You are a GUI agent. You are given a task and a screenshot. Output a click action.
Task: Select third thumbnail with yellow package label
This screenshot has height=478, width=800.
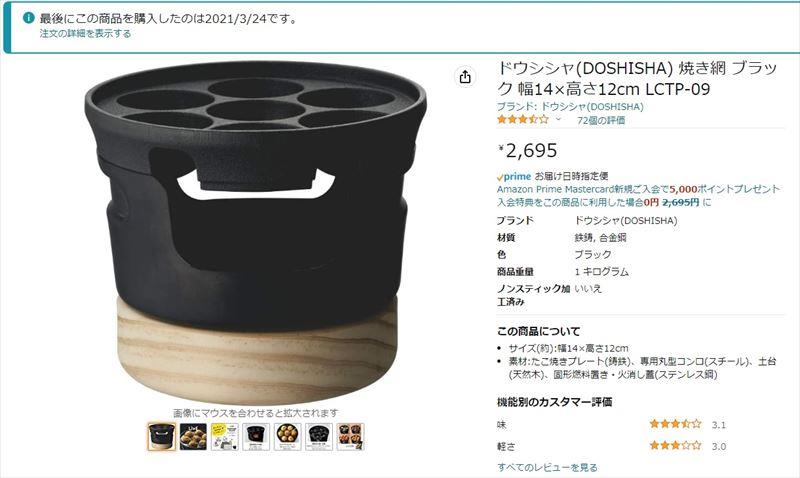point(225,437)
